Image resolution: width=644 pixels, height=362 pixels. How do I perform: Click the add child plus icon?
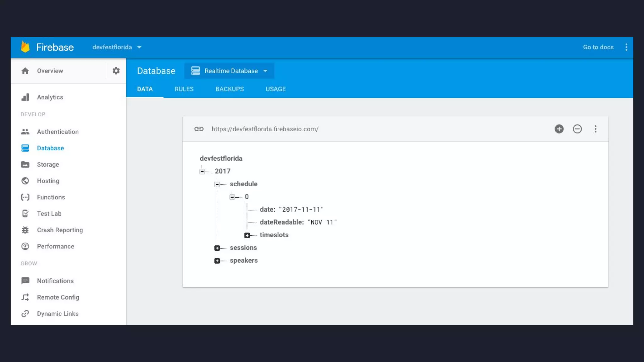point(559,129)
